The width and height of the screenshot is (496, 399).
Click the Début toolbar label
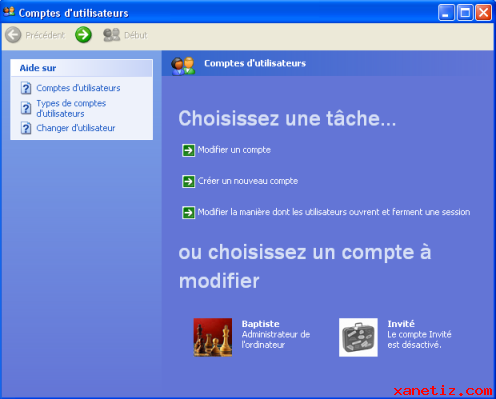(136, 35)
